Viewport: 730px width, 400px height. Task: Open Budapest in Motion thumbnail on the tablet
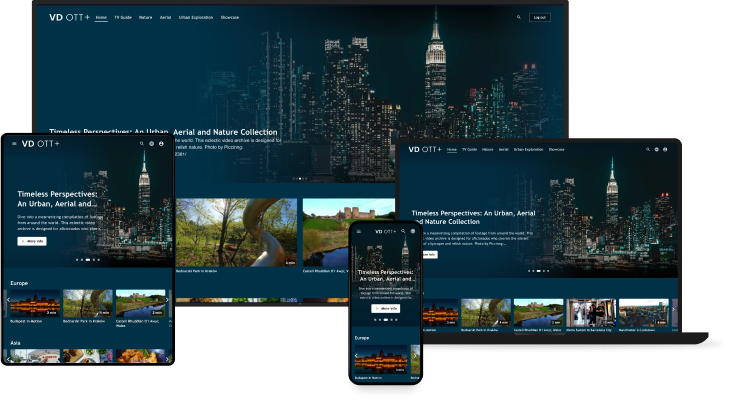point(35,303)
